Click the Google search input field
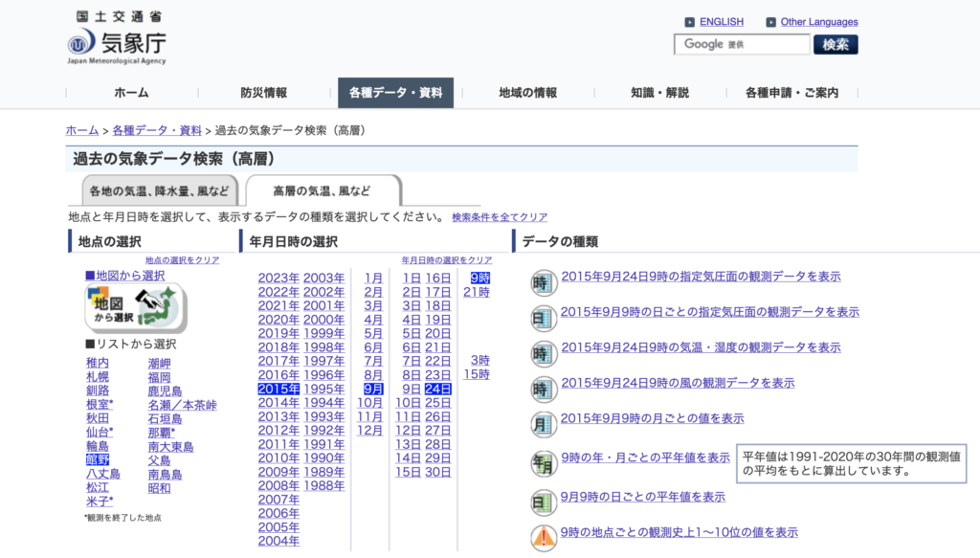This screenshot has width=980, height=558. [x=742, y=44]
